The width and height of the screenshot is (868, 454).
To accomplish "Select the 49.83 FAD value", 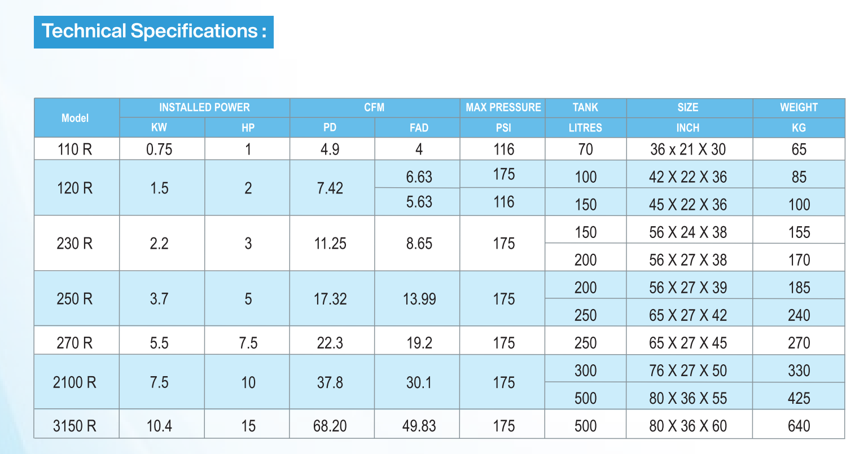I will (x=419, y=426).
